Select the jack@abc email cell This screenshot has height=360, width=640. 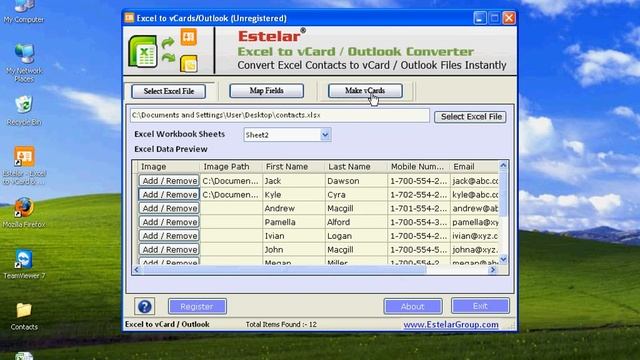pyautogui.click(x=474, y=181)
